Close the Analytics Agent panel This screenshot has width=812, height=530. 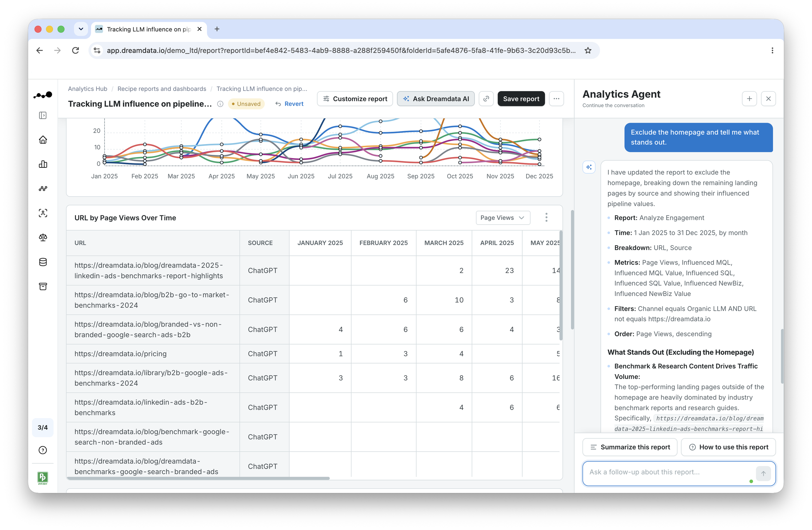coord(768,99)
